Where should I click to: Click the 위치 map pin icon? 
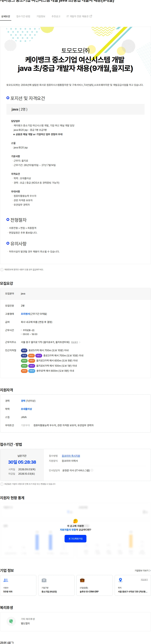[x=120, y=580]
